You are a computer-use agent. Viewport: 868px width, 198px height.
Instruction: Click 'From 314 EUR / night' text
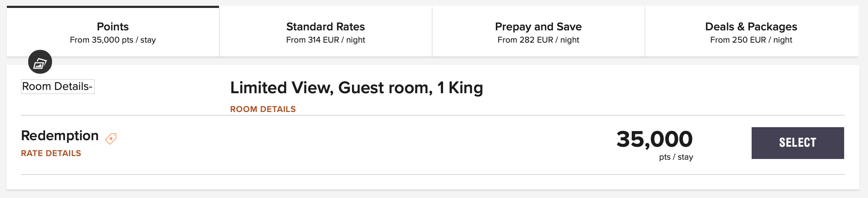326,40
